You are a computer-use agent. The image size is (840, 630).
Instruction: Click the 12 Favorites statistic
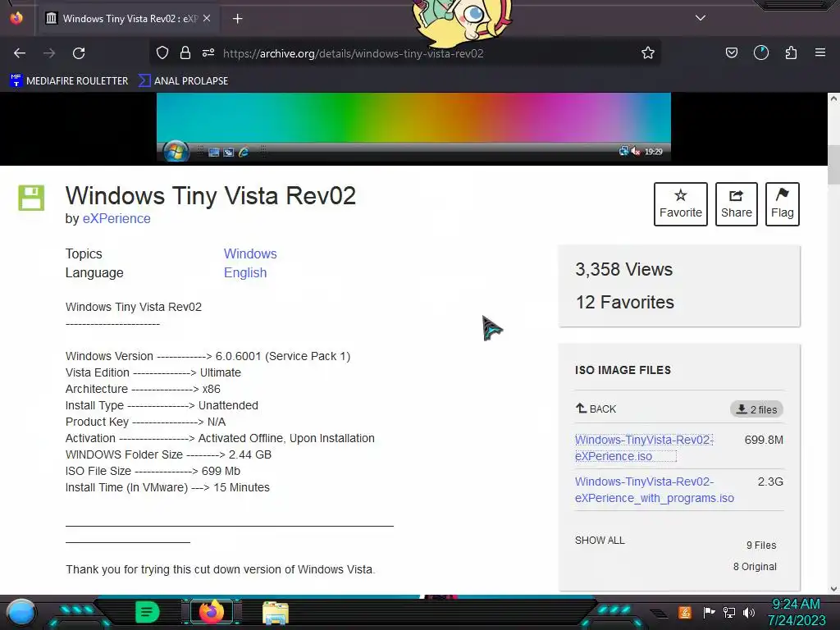(x=624, y=302)
